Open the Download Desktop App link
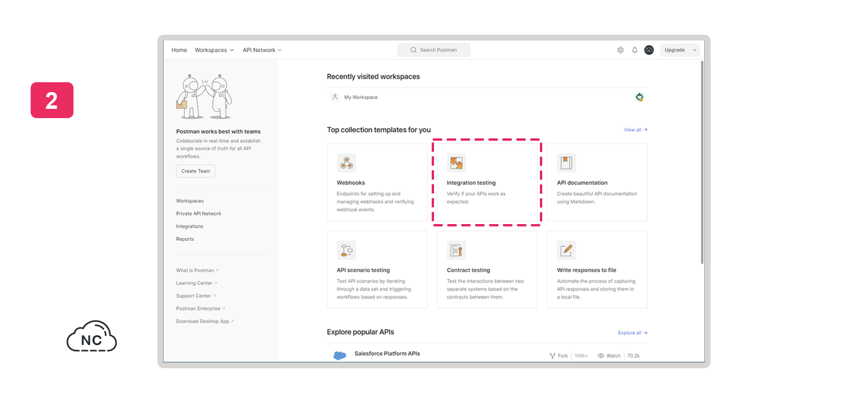Screen dimensions: 868x403 pyautogui.click(x=205, y=321)
